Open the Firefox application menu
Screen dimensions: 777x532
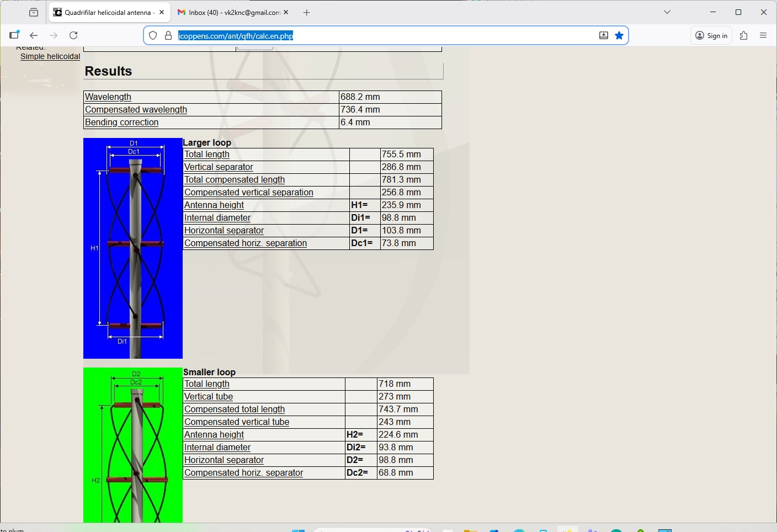(764, 35)
